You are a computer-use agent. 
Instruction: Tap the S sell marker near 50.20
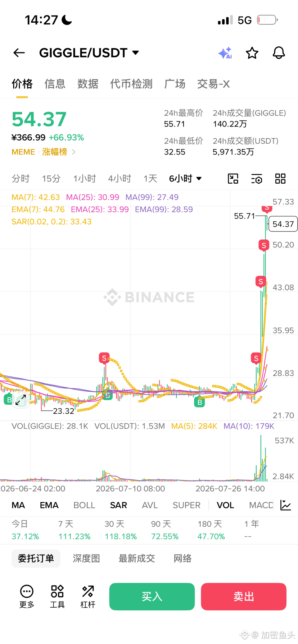tap(264, 245)
